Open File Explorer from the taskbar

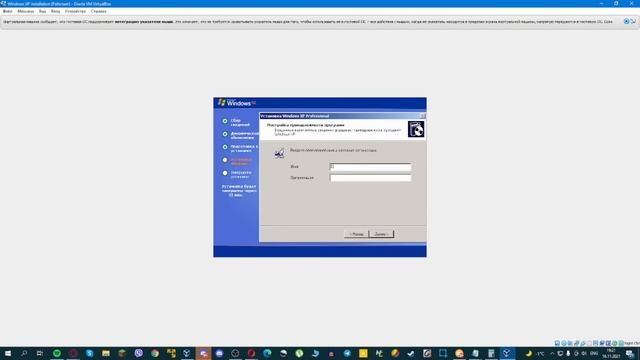pyautogui.click(x=106, y=353)
